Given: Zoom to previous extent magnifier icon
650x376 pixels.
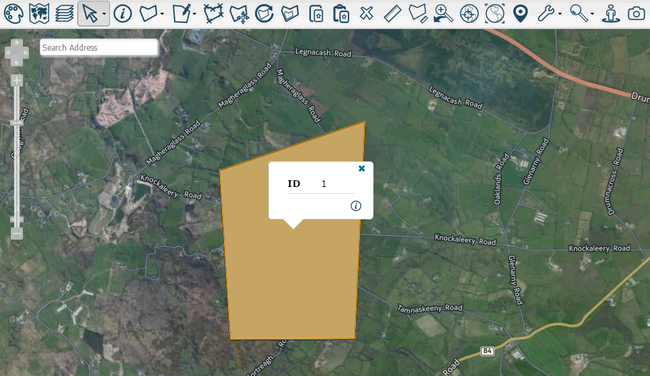Looking at the screenshot, I should click(x=443, y=14).
